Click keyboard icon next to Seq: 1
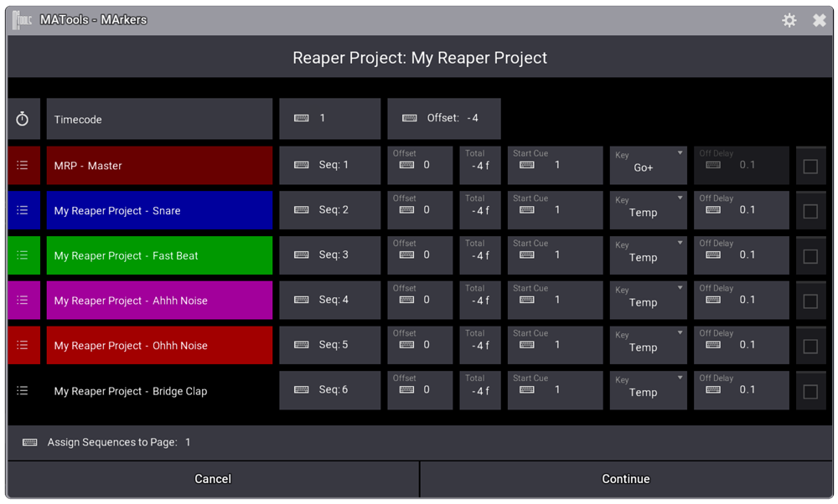The width and height of the screenshot is (838, 504). (x=302, y=165)
